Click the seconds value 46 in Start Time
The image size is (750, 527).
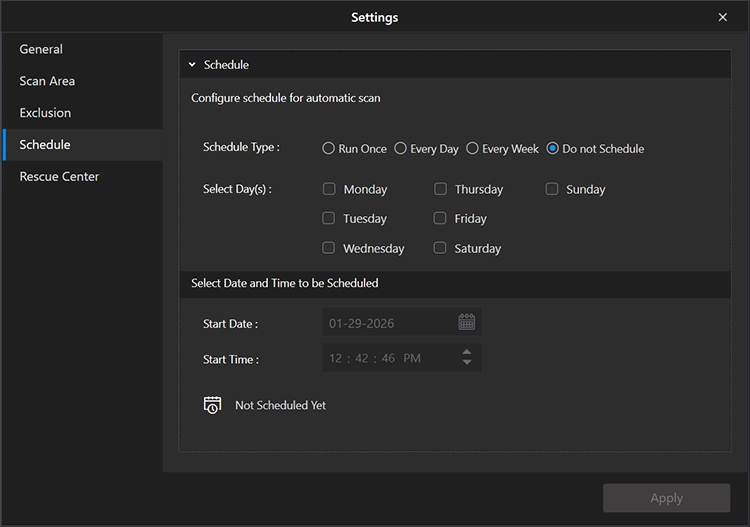tap(388, 358)
